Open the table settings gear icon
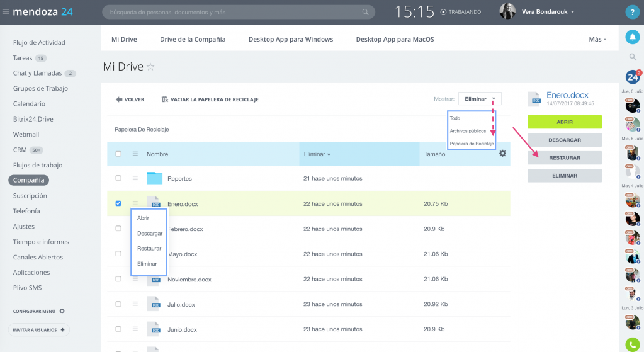The height and width of the screenshot is (352, 644). [x=502, y=153]
